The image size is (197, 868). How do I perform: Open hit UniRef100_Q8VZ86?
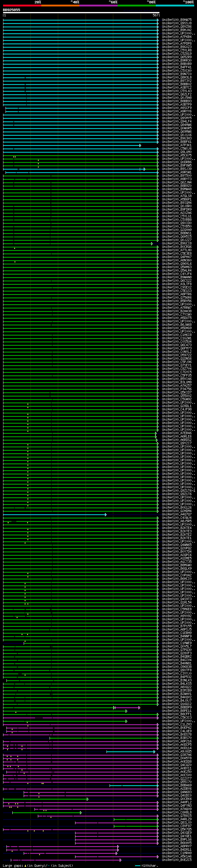(x=176, y=26)
